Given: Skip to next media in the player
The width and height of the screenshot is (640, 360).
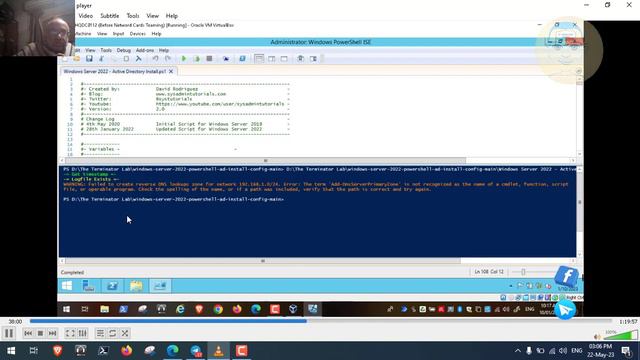Looking at the screenshot, I should click(52, 333).
